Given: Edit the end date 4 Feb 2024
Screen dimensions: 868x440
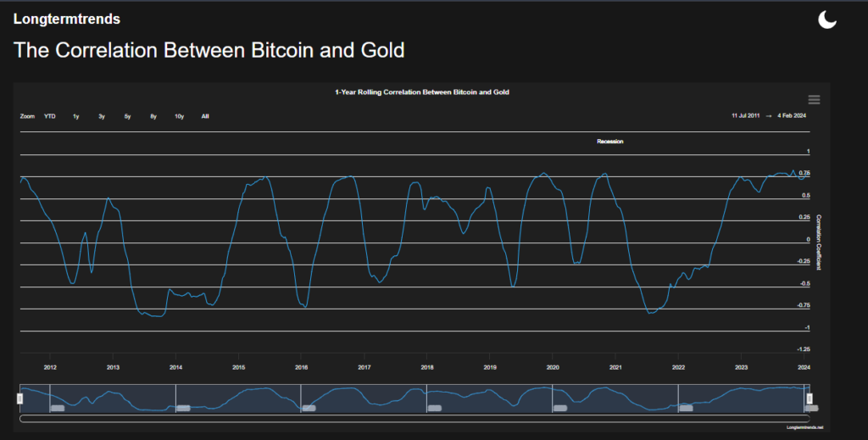Looking at the screenshot, I should [x=793, y=114].
